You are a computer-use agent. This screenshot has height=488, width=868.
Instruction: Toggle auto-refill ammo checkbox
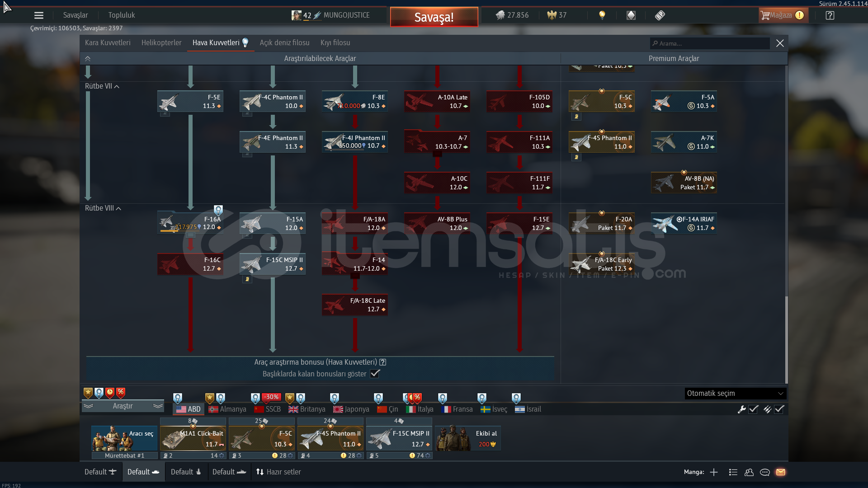tap(779, 409)
